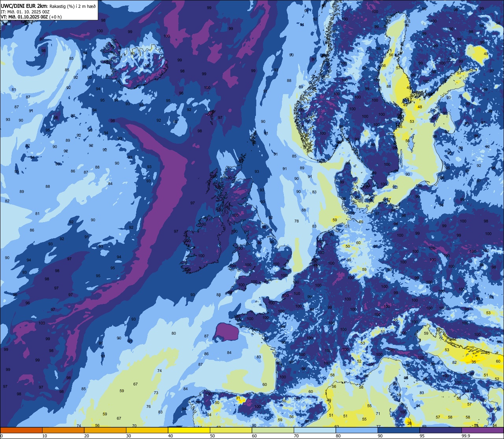Pick the amber 20–30 legend color band
This screenshot has width=504, height=439.
point(105,430)
